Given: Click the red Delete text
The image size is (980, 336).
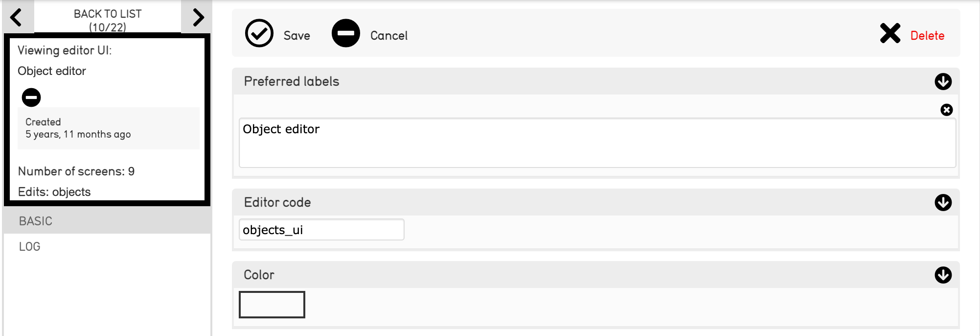Looking at the screenshot, I should (927, 36).
